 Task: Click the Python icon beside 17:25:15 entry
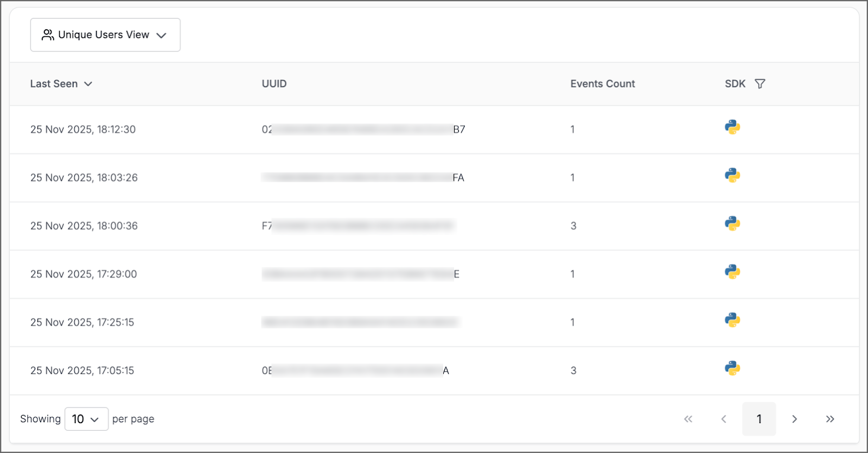coord(732,320)
